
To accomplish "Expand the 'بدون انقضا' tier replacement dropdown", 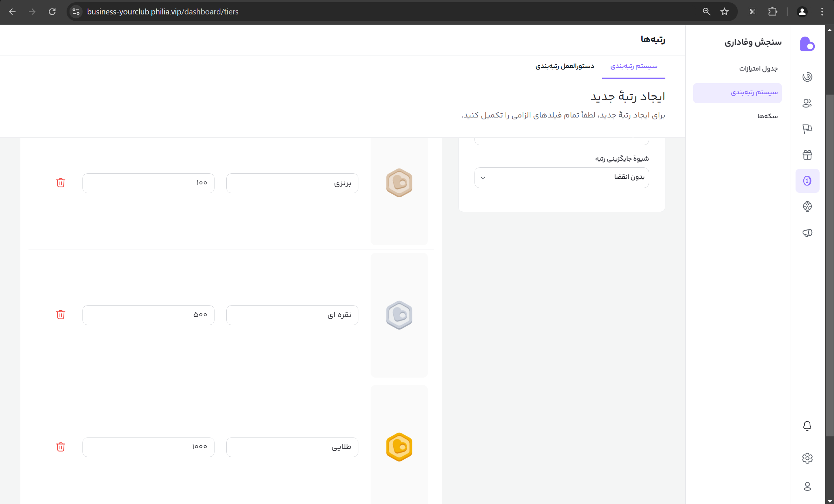I will click(x=561, y=178).
